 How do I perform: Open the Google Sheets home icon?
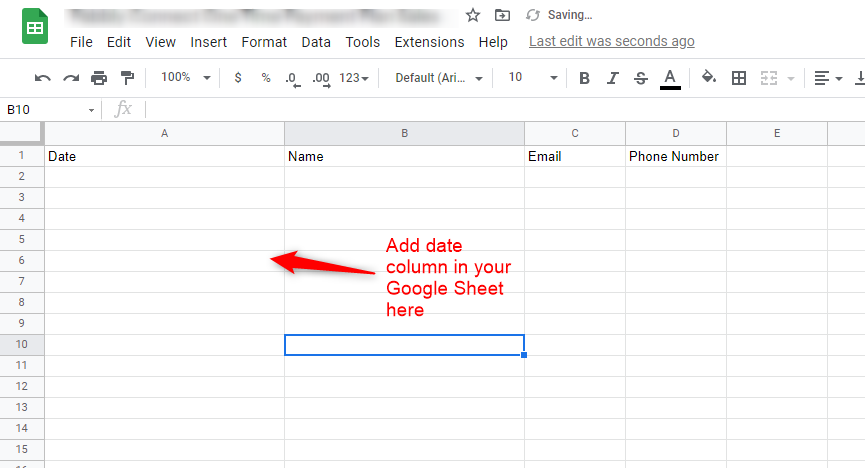tap(35, 26)
